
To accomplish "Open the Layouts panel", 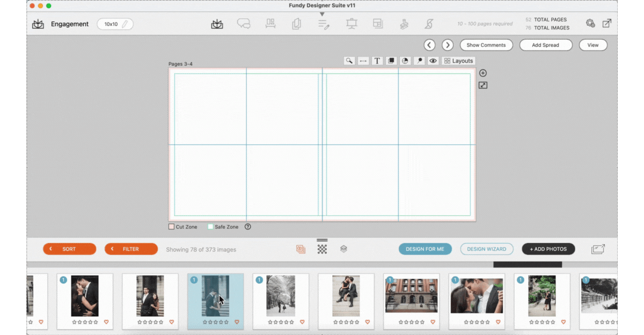I will click(458, 61).
